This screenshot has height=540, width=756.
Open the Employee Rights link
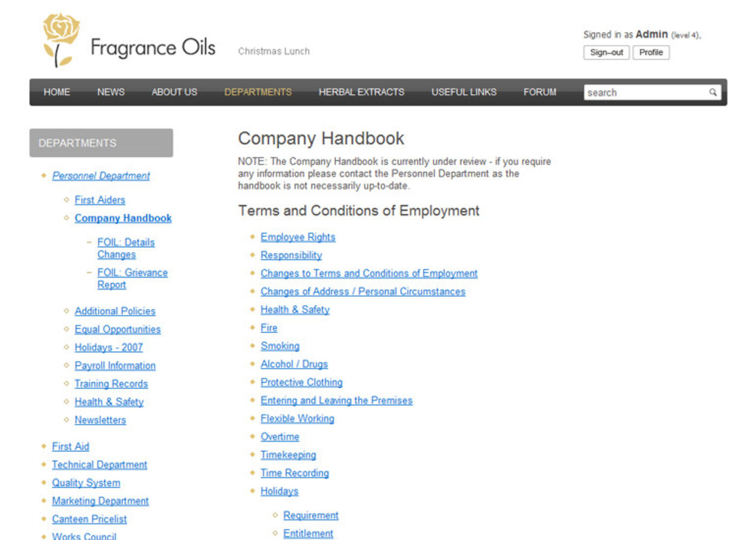298,237
